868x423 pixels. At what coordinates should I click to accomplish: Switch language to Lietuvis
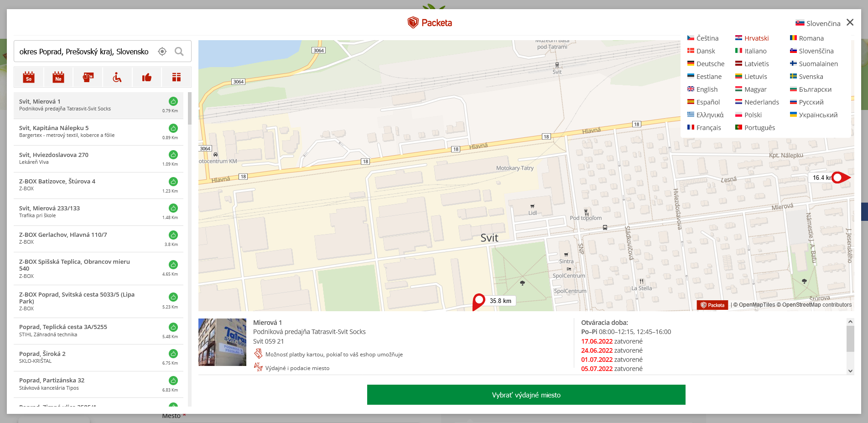click(x=751, y=77)
